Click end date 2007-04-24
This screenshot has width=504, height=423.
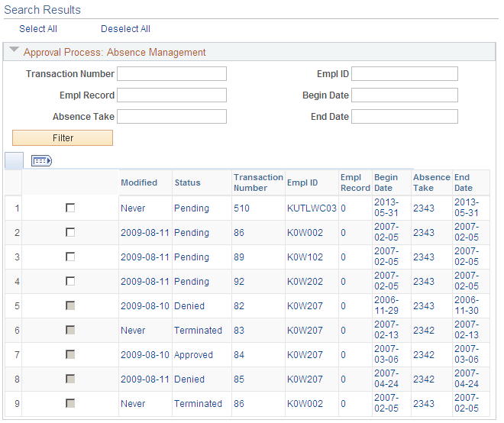[467, 379]
